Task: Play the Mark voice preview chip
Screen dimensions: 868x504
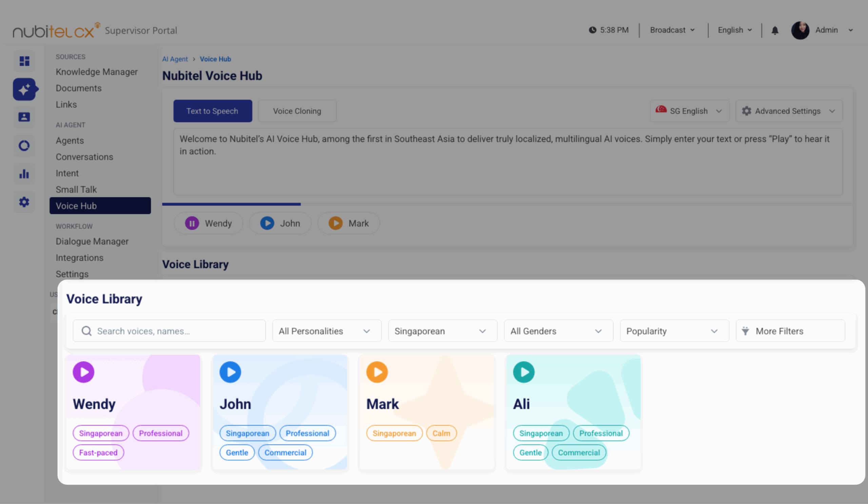Action: pyautogui.click(x=335, y=223)
